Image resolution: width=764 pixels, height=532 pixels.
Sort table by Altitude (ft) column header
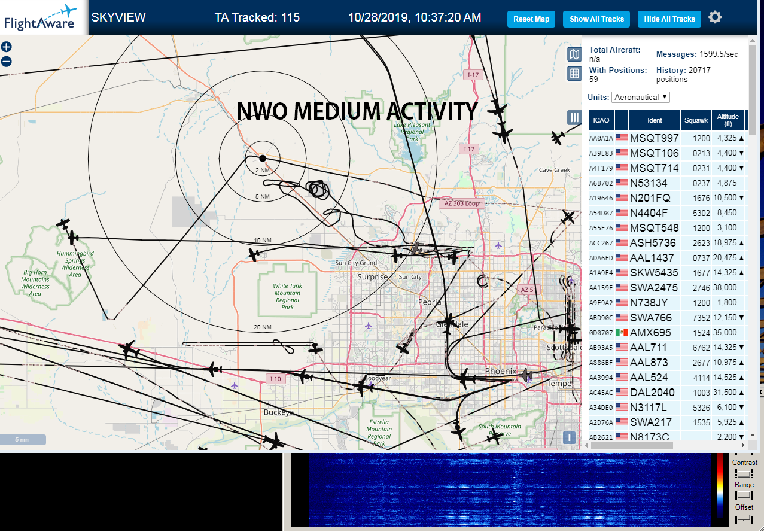pyautogui.click(x=728, y=120)
